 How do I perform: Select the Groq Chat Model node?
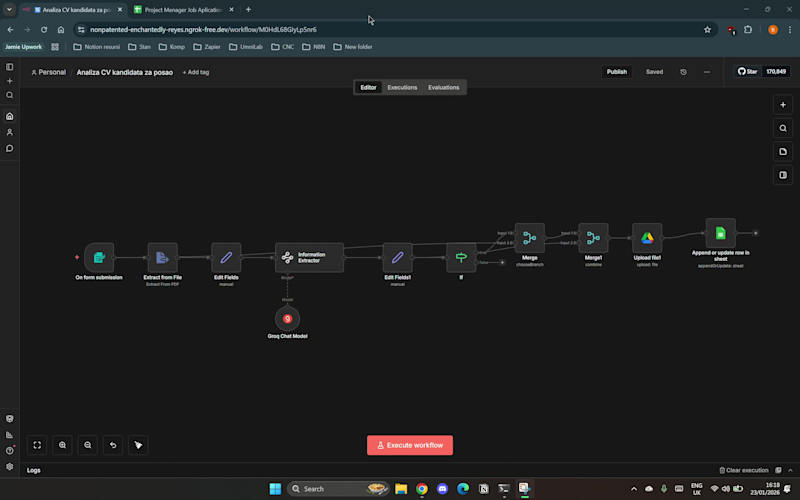pyautogui.click(x=287, y=318)
